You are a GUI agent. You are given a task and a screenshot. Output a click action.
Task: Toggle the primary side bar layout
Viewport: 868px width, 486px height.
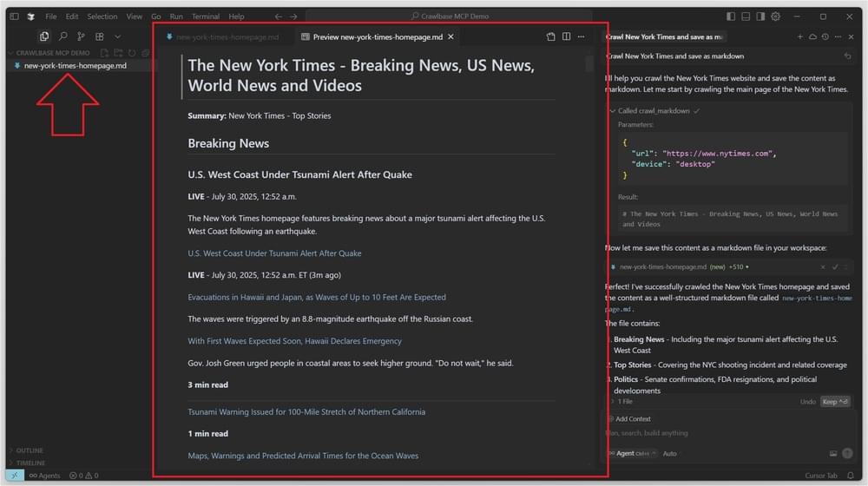731,16
